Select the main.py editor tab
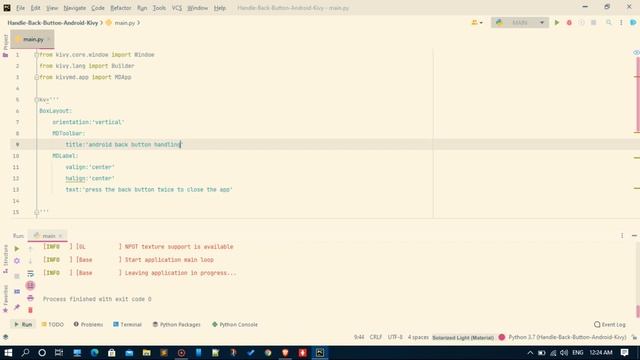The width and height of the screenshot is (640, 360). [x=32, y=40]
